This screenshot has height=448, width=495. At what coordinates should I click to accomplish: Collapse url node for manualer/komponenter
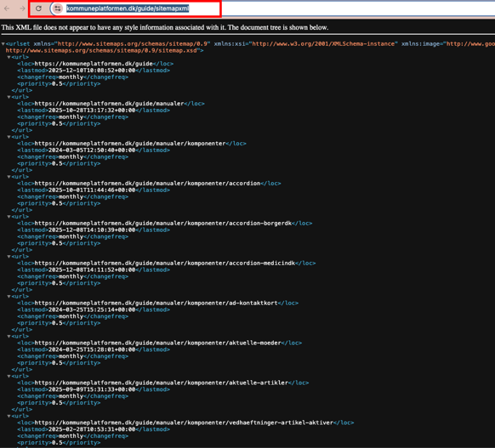pos(9,137)
